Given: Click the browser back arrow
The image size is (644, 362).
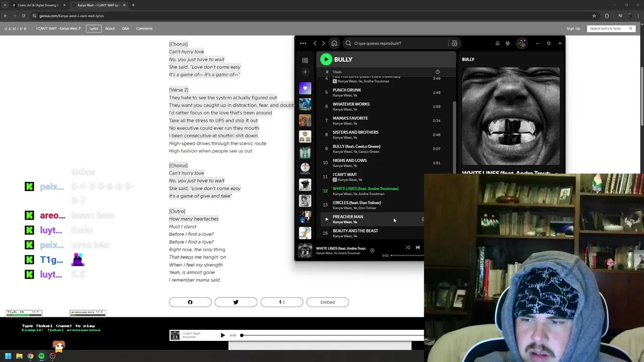Looking at the screenshot, I should click(x=5, y=16).
